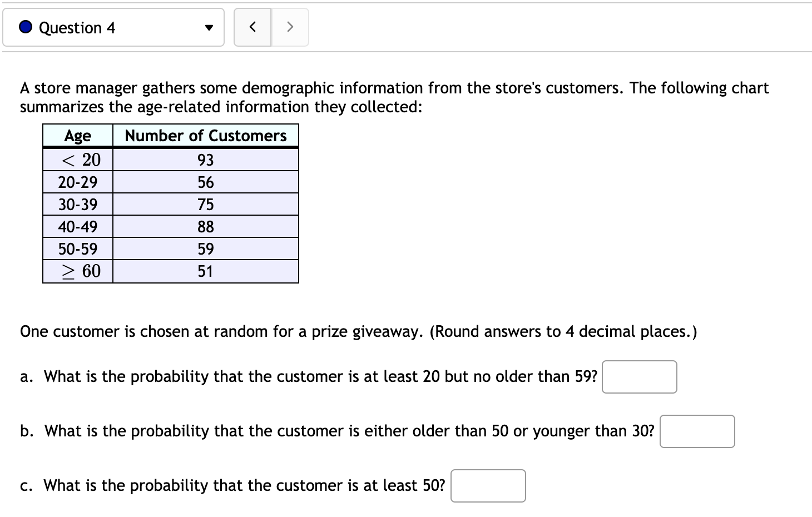Click the left chevron navigation control

[x=252, y=27]
